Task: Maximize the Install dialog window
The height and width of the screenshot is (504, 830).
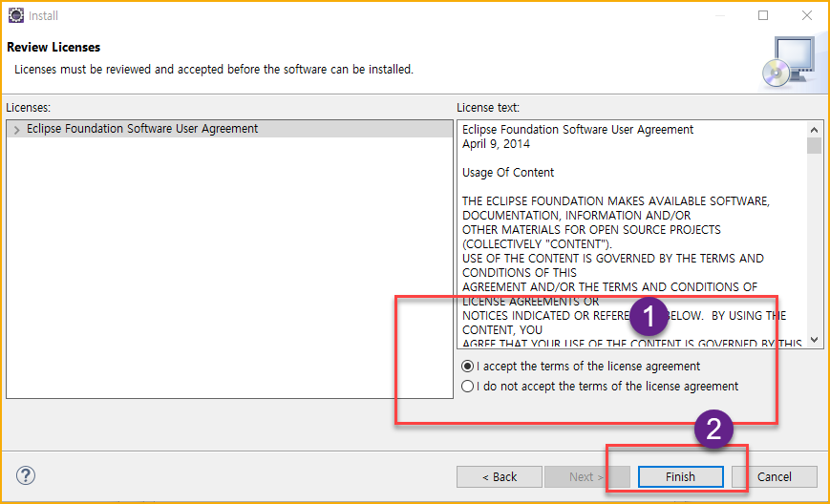Action: [x=763, y=15]
